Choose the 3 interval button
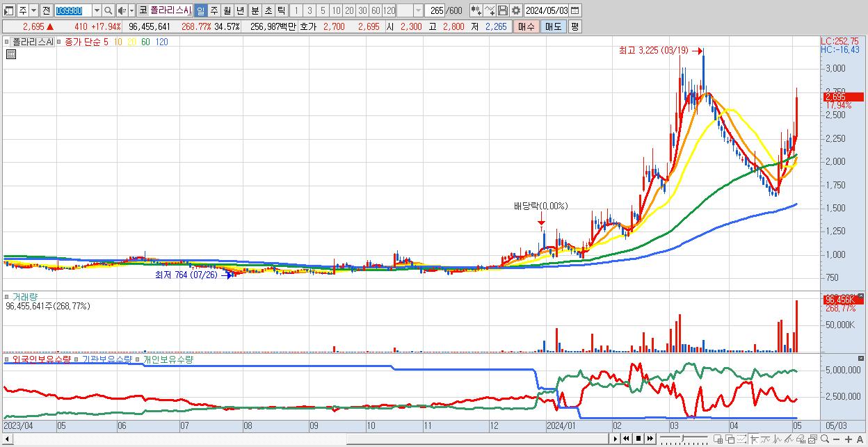This screenshot has height=447, width=868. point(310,10)
